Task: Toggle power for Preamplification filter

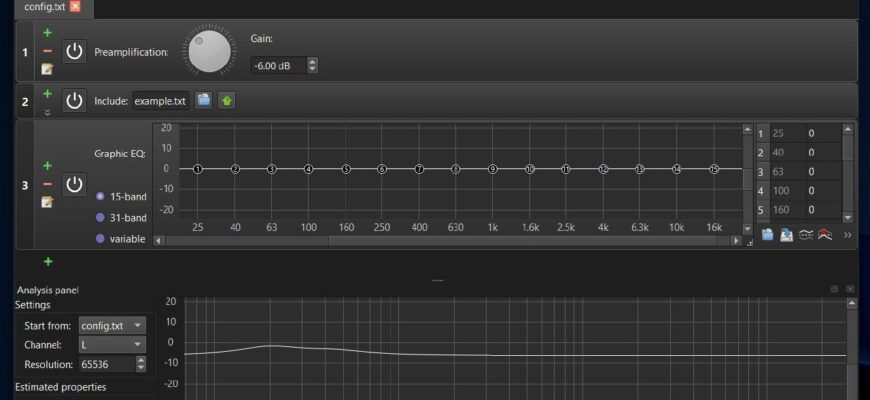Action: pos(74,52)
